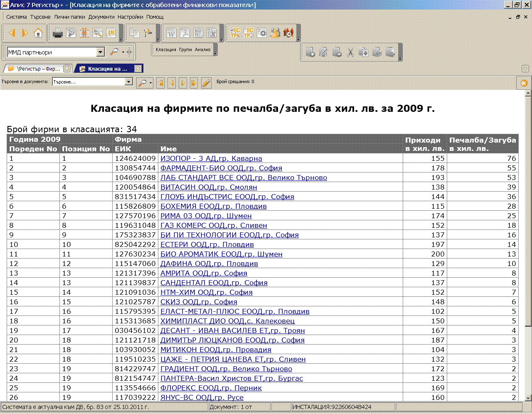Click the add folder plus icon
This screenshot has width=532, height=414.
310,52
